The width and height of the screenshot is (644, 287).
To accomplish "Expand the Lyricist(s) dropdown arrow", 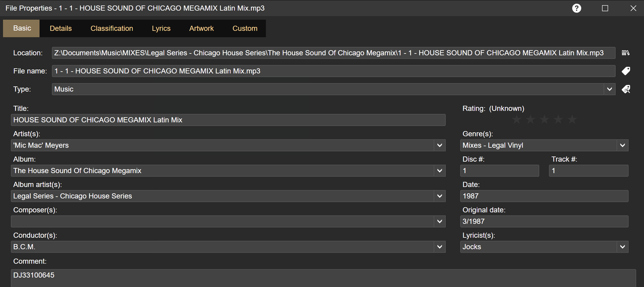I will pos(623,247).
